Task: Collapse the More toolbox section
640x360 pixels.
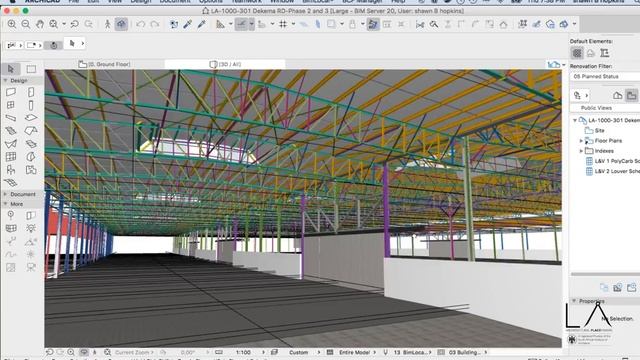Action: pyautogui.click(x=6, y=204)
